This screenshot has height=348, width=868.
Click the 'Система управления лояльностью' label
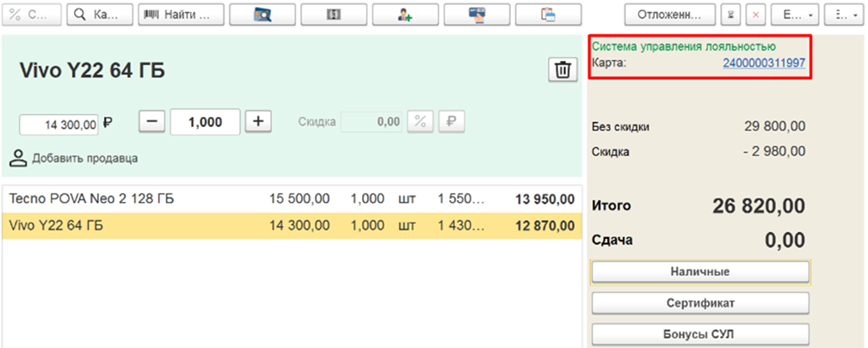tap(684, 46)
